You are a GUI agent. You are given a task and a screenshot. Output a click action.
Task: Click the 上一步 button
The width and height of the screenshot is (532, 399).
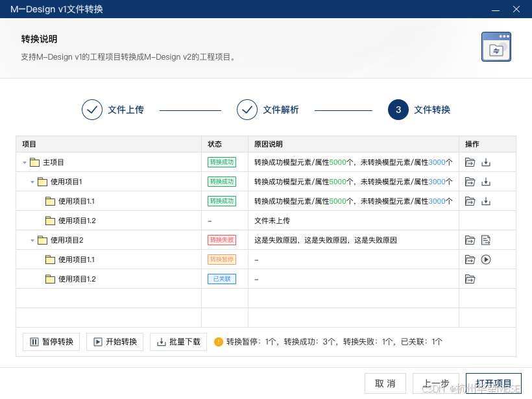point(435,383)
